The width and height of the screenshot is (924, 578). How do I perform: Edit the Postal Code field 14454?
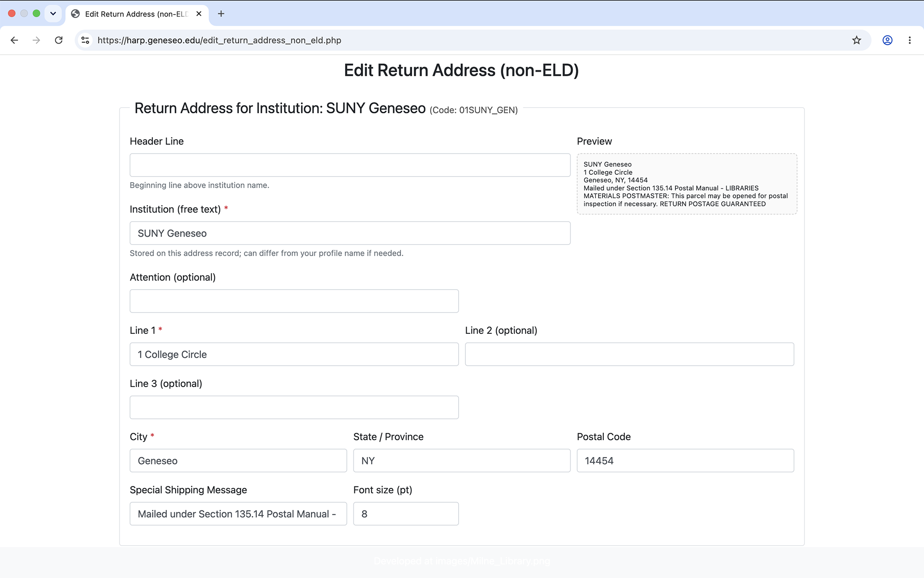tap(686, 461)
